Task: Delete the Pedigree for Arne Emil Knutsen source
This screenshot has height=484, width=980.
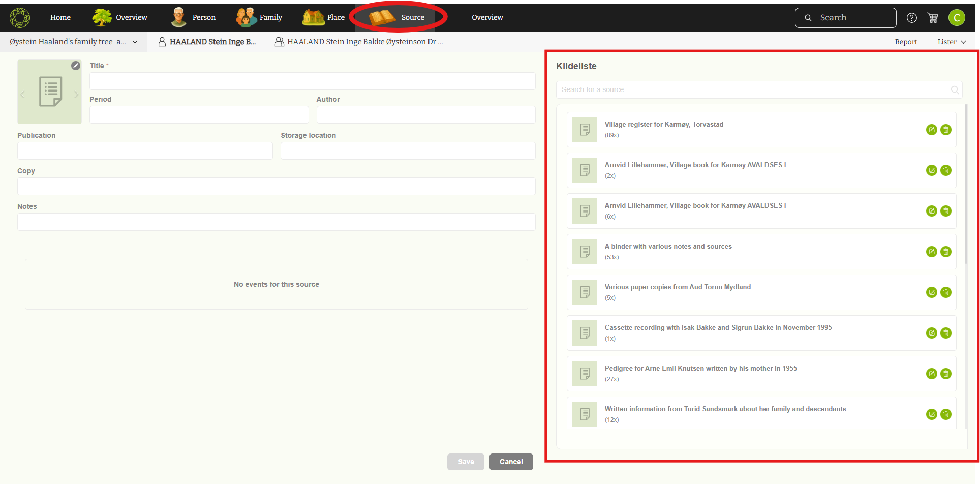Action: (x=946, y=374)
